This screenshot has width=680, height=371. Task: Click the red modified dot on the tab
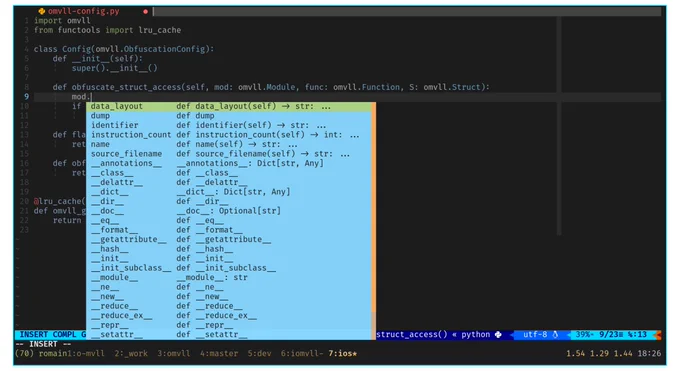[x=145, y=12]
